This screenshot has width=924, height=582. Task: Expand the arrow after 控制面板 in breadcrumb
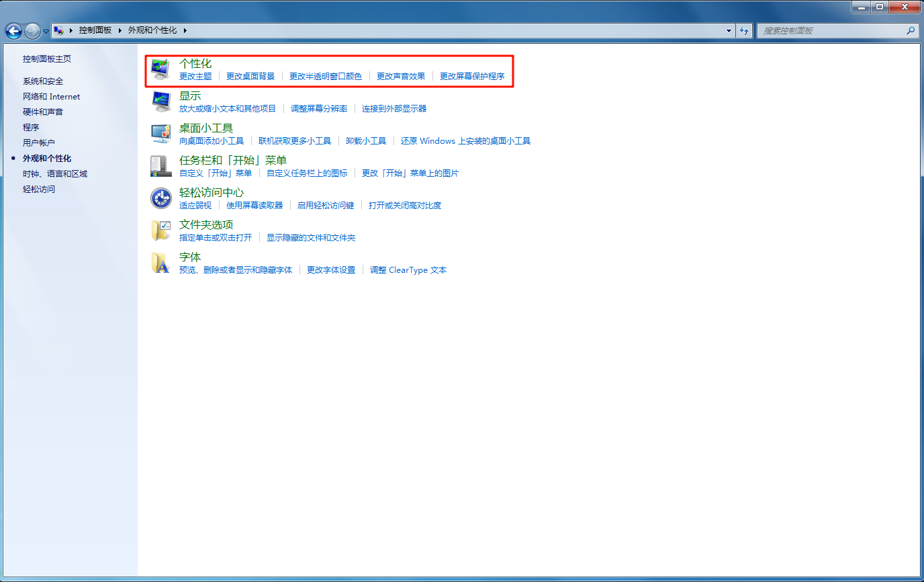[x=121, y=31]
